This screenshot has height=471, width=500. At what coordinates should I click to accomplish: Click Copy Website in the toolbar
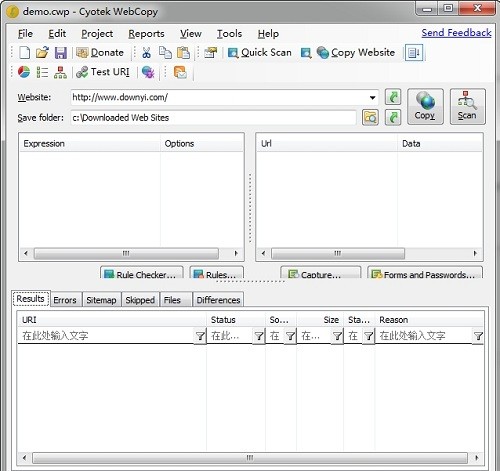356,53
